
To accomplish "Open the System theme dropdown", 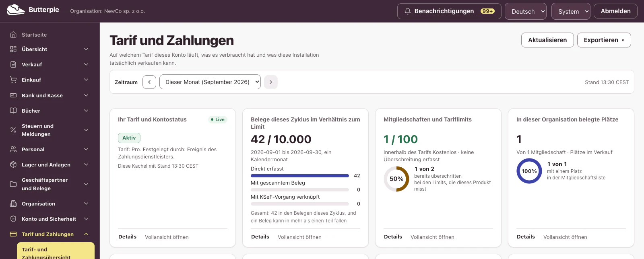I will [571, 11].
